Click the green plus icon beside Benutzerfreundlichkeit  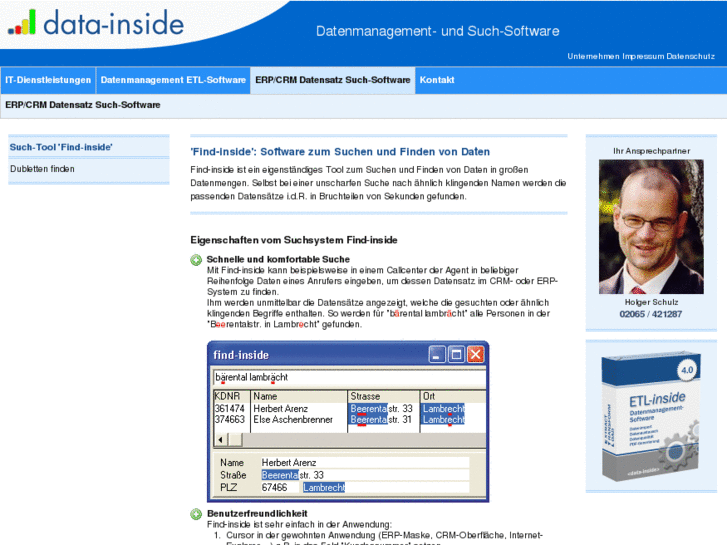click(196, 514)
